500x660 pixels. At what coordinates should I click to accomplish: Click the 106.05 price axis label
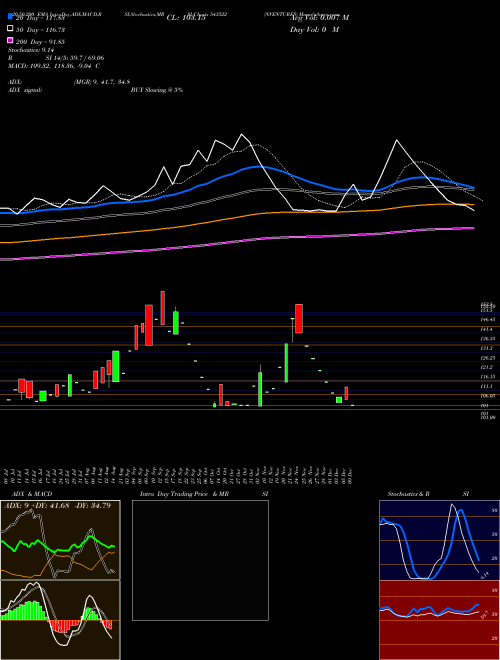pos(487,396)
